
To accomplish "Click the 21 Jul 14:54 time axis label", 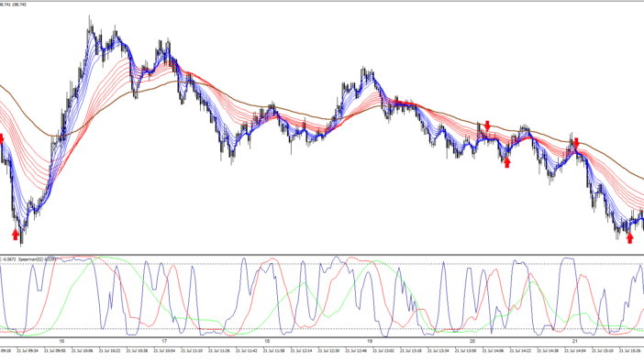I will click(575, 351).
